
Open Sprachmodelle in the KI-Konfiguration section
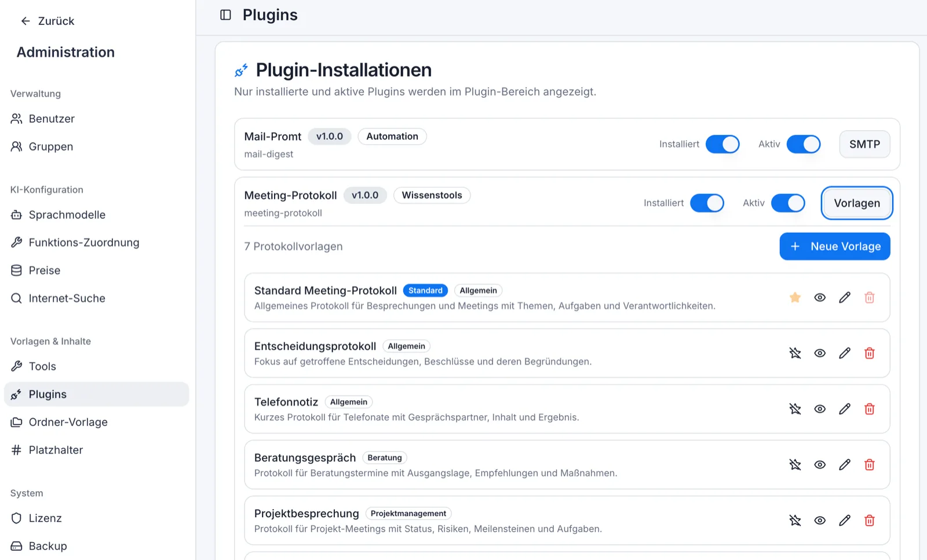click(67, 214)
